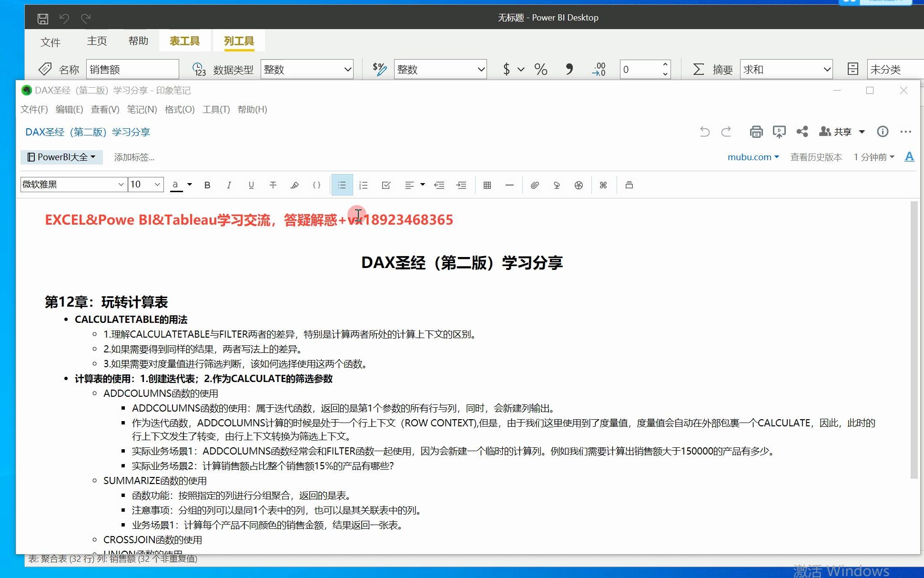This screenshot has height=578, width=924.
Task: Click the audio recording microphone icon
Action: click(557, 185)
